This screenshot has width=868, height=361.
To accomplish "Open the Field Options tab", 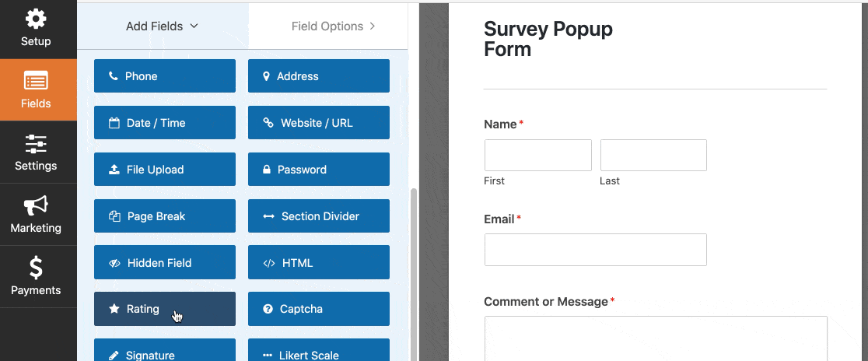I will point(333,26).
